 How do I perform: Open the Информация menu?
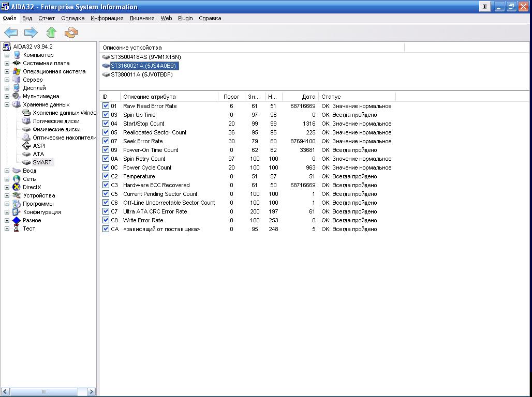(107, 18)
